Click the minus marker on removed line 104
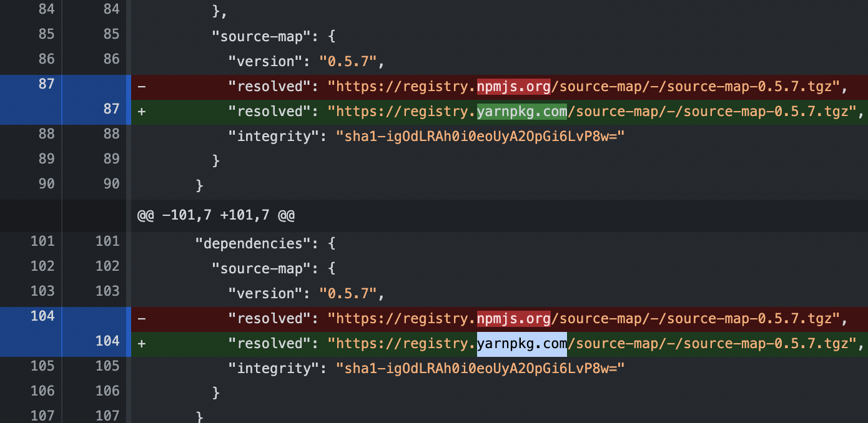Viewport: 868px width, 423px height. point(141,319)
